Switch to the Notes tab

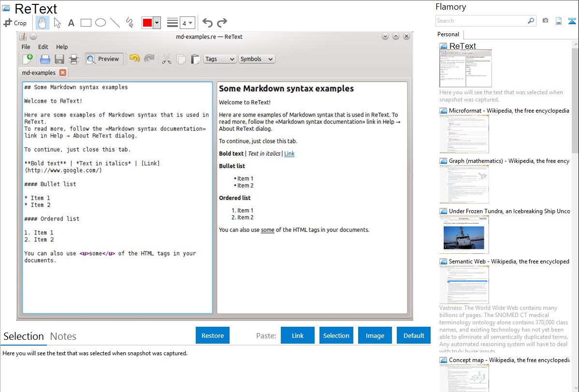tap(63, 336)
